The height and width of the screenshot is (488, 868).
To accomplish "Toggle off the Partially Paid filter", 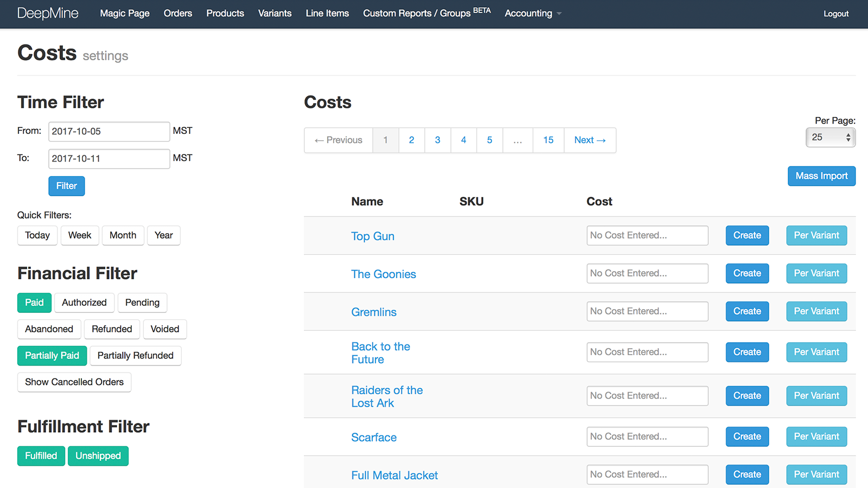I will 52,356.
